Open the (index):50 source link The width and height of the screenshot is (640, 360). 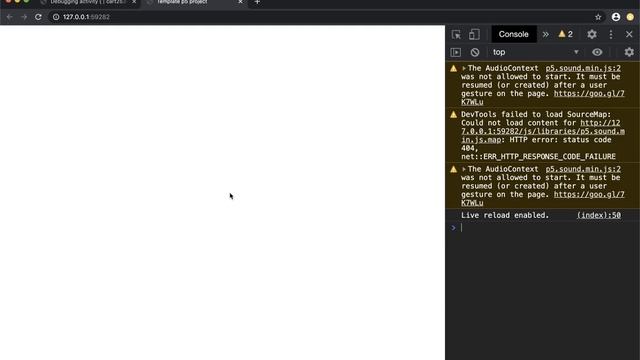tap(599, 215)
